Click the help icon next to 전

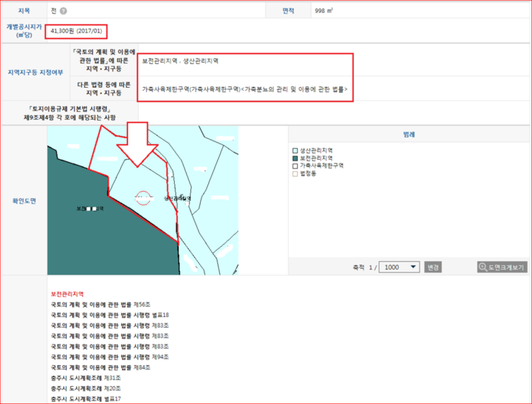click(63, 11)
